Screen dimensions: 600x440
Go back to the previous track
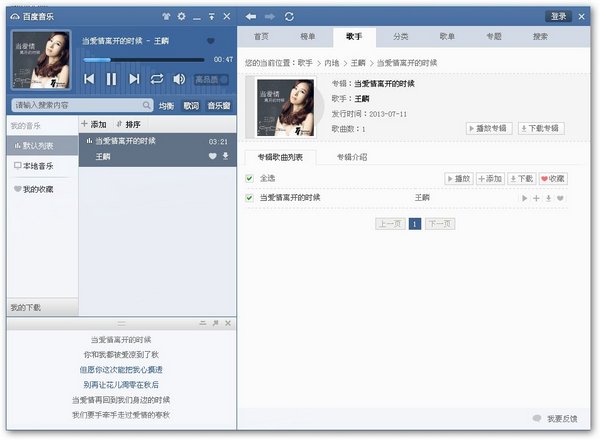coord(89,79)
